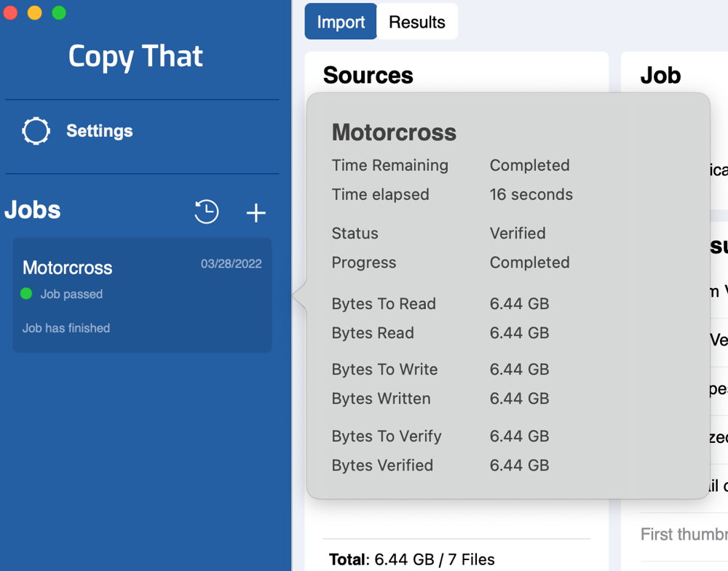Click the First thumbnail option text
The height and width of the screenshot is (571, 728).
[684, 535]
